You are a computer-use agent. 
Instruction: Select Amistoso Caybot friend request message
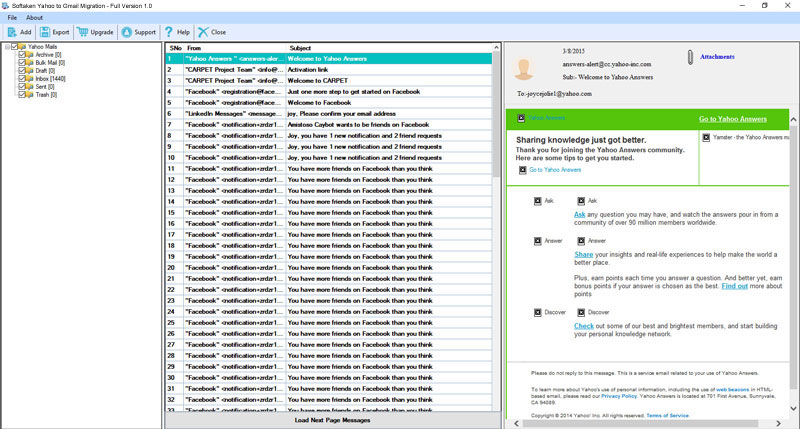coord(329,124)
